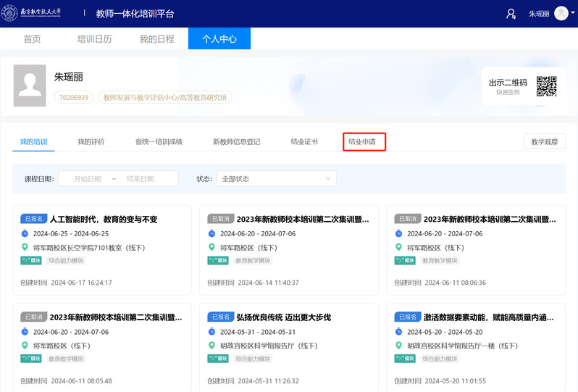Click clock icon on 人工智能时代 course card
Screen dimensions: 578x392
point(24,233)
